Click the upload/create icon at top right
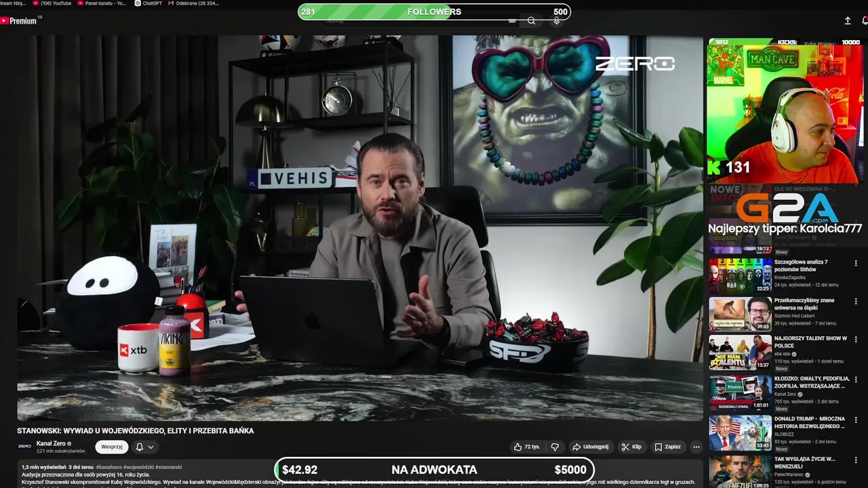 coord(848,21)
